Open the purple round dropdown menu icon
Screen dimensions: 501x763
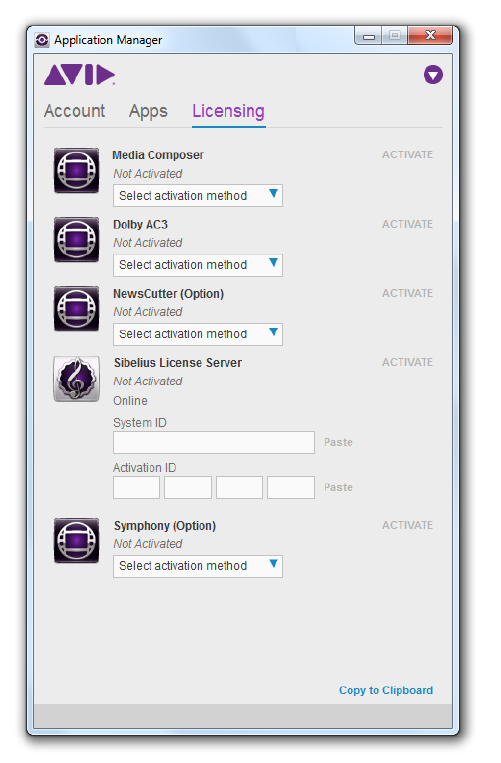pyautogui.click(x=433, y=75)
